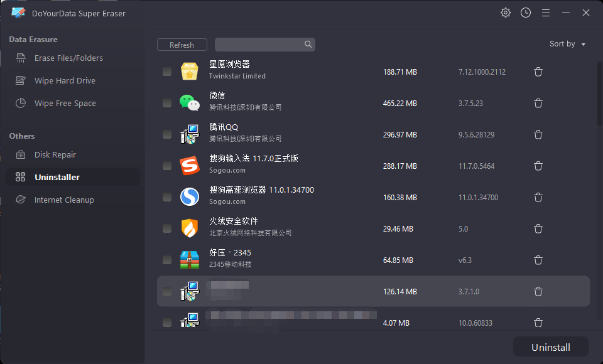Image resolution: width=603 pixels, height=364 pixels.
Task: Open the Wipe Hard Drive section
Action: pos(65,81)
